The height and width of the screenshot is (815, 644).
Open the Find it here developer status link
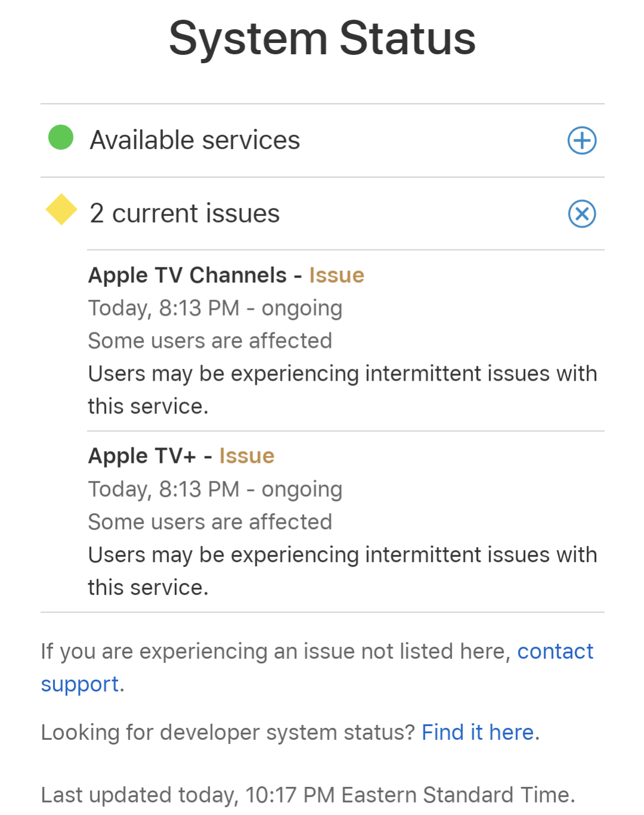(x=477, y=732)
